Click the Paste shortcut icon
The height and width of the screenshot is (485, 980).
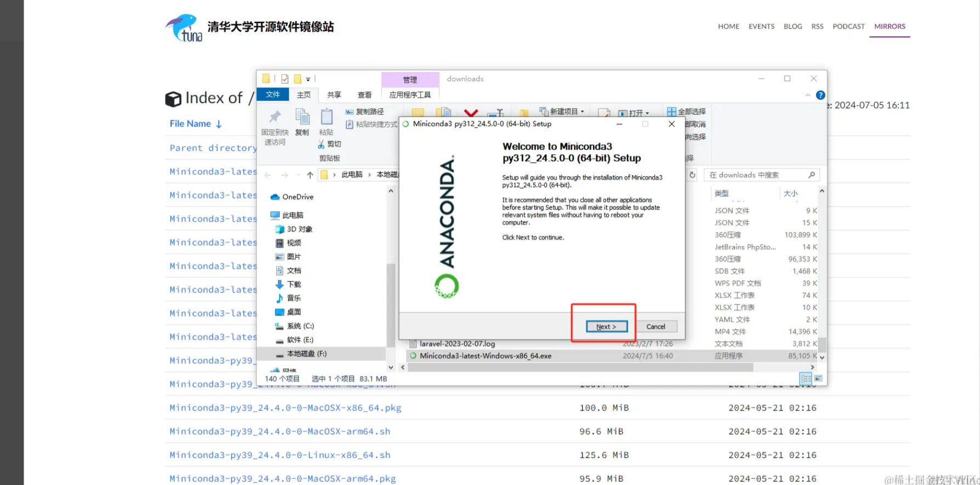point(349,125)
